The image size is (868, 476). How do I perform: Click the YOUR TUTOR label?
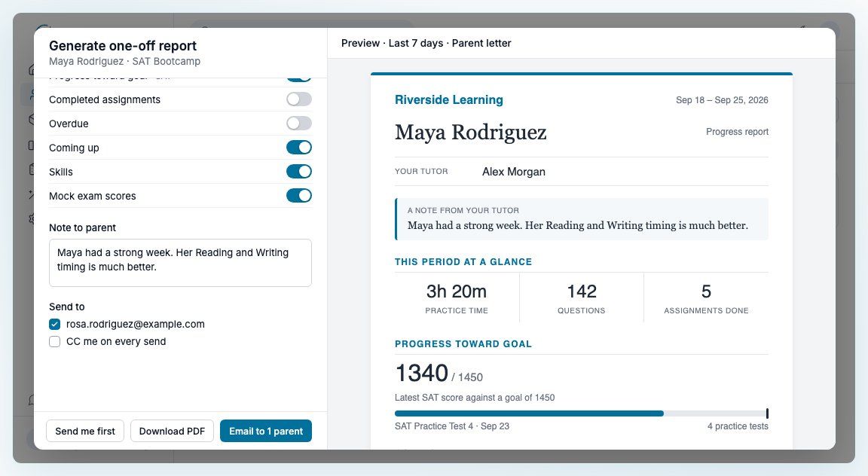click(421, 172)
